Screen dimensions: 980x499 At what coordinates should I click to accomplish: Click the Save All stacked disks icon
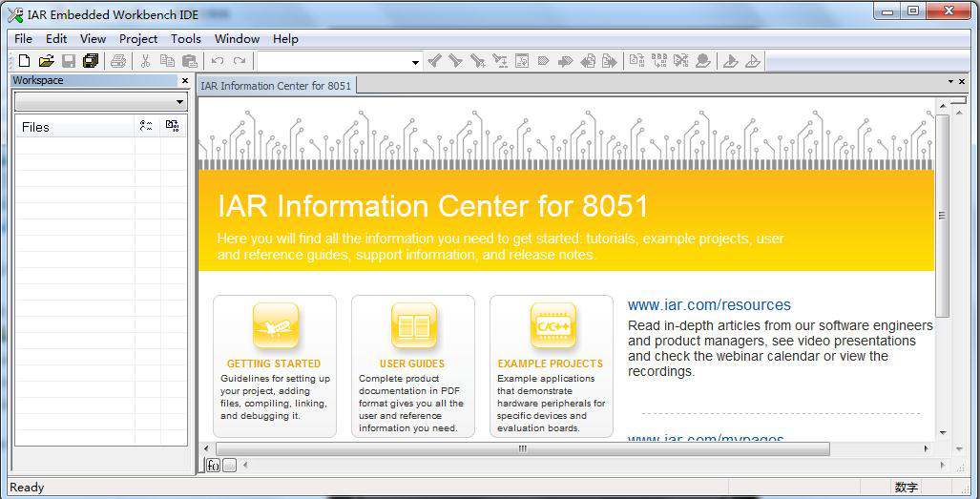coord(91,61)
